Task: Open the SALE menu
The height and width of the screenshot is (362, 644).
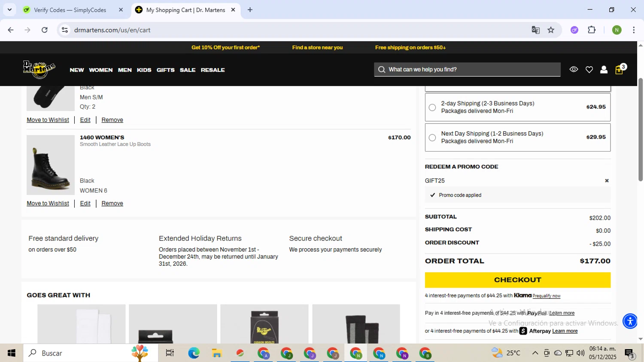Action: point(188,70)
